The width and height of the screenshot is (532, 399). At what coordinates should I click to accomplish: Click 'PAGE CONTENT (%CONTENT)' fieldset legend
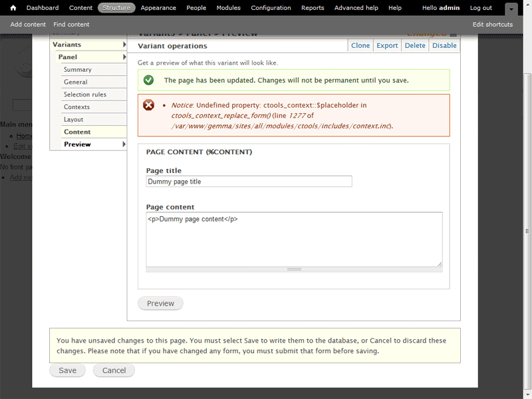click(x=199, y=152)
